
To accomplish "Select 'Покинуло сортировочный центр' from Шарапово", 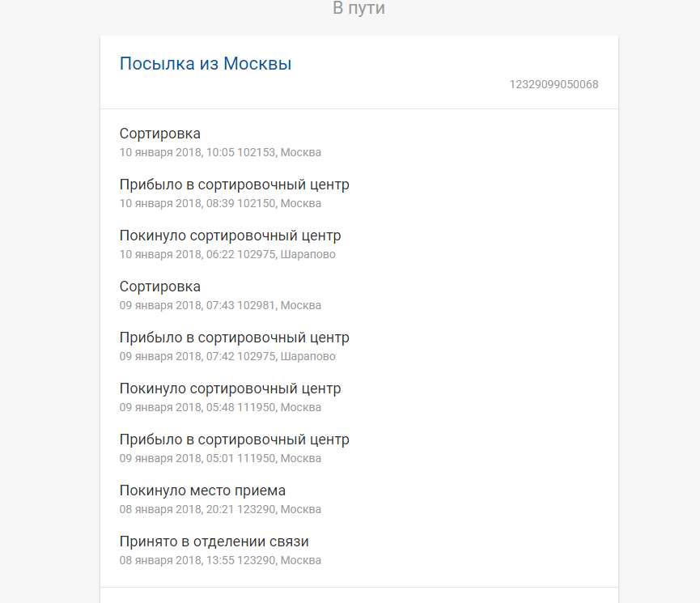I will click(231, 236).
